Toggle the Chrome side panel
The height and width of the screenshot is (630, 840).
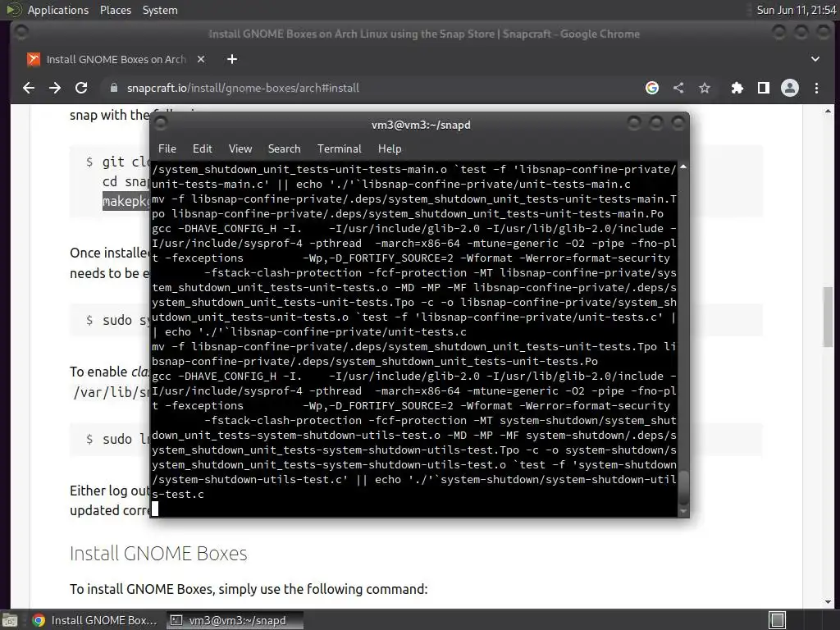pyautogui.click(x=764, y=88)
